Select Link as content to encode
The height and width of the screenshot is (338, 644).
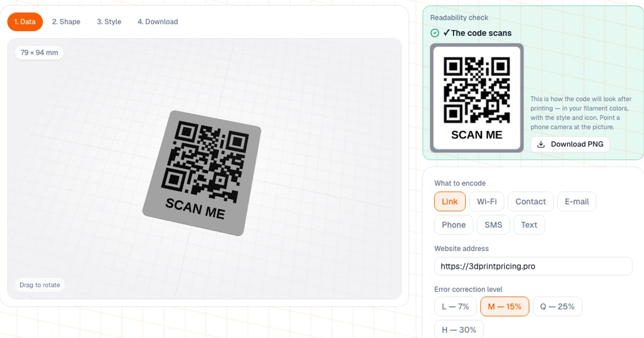450,202
